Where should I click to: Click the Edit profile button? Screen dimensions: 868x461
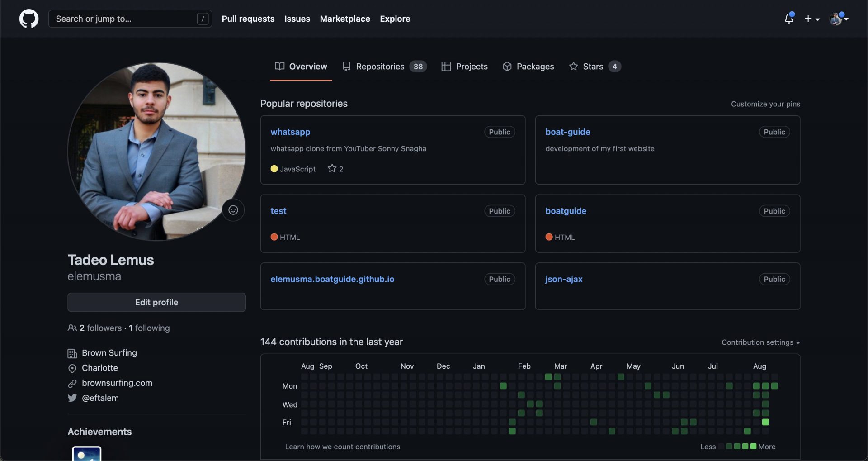[x=156, y=302]
